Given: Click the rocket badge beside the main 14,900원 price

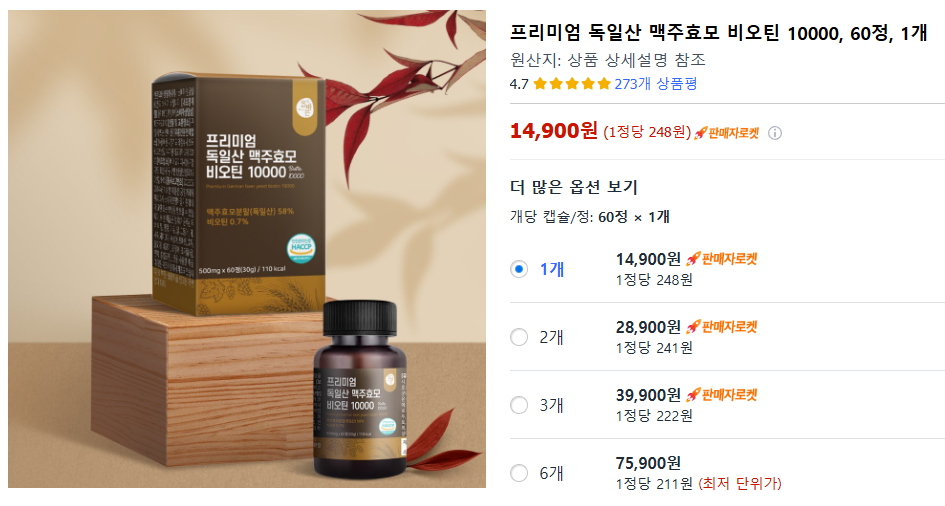Looking at the screenshot, I should [726, 133].
